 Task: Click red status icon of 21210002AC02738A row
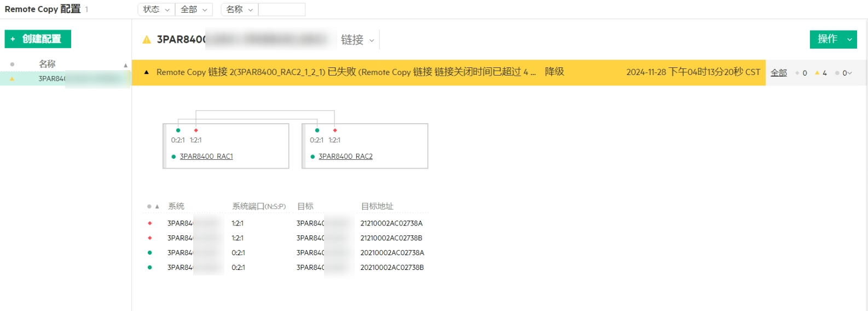[149, 223]
